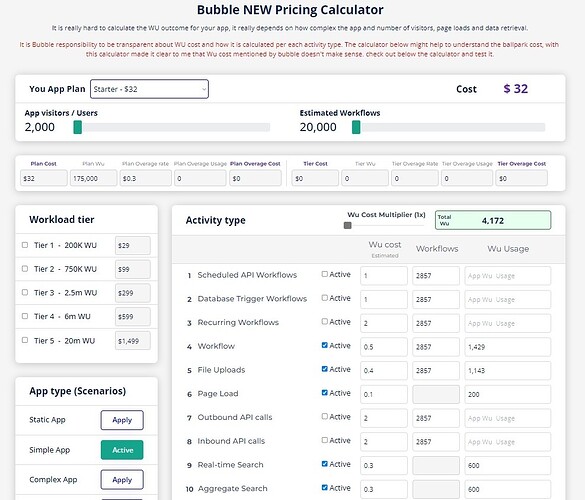Apply the Complex App scenario
Viewport: 585px width, 500px height.
point(122,479)
